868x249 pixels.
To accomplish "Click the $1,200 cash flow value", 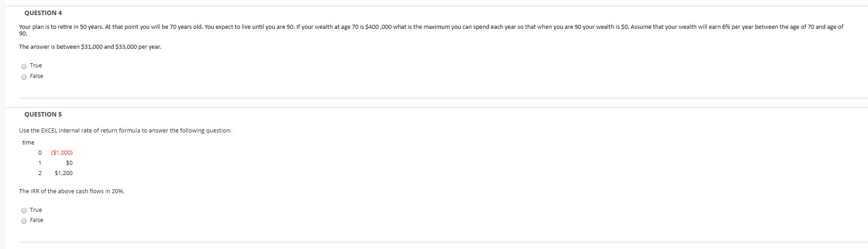I will (x=64, y=173).
